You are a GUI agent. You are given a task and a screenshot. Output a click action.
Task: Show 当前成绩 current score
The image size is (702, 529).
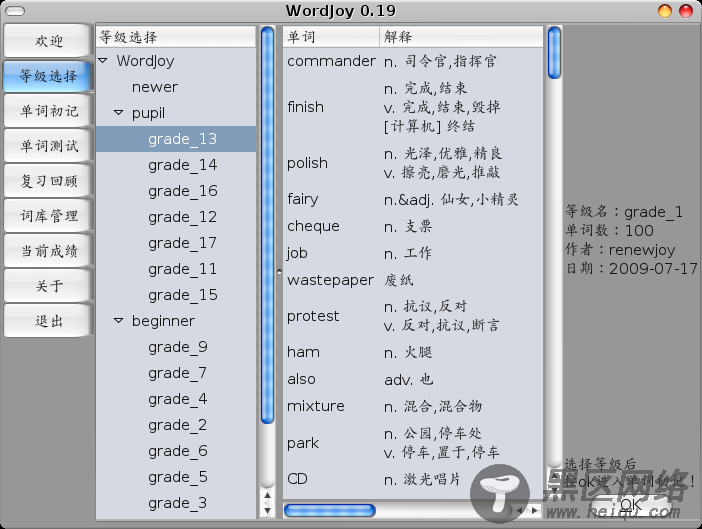(49, 251)
